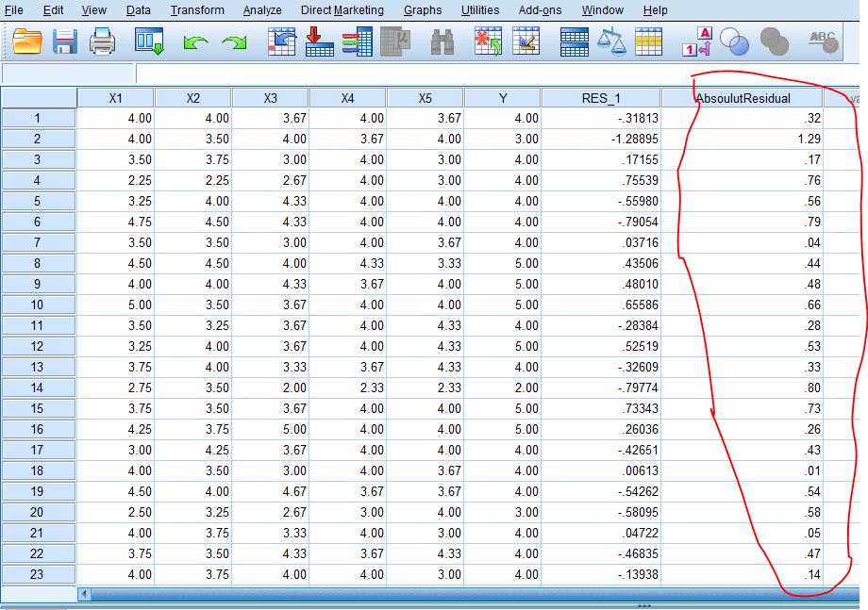Open the Utilities menu
Viewport: 868px width, 610px height.
(x=480, y=10)
